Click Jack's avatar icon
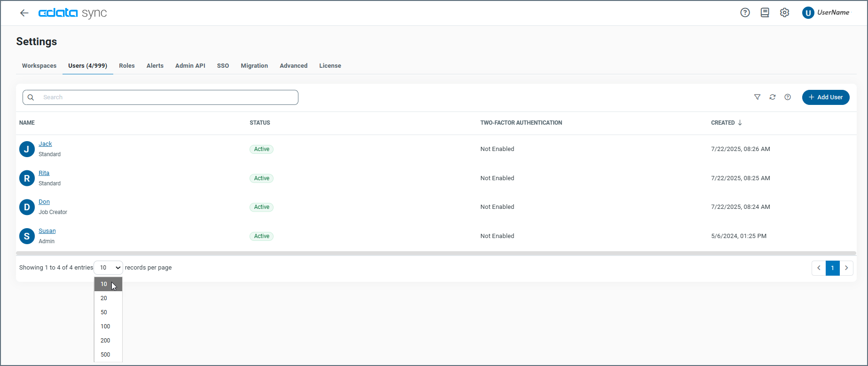Screen dimensions: 868x366 tap(27, 149)
